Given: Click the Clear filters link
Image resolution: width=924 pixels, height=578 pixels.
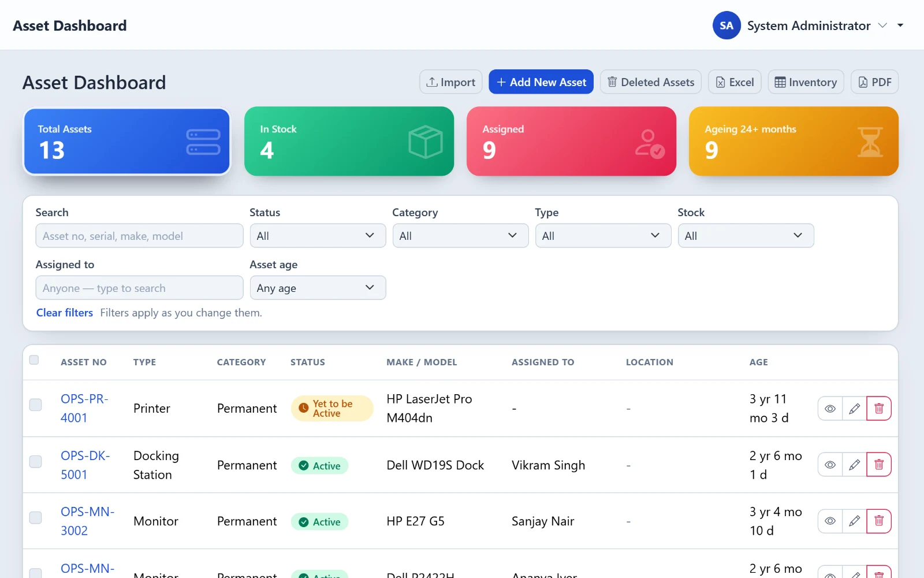Looking at the screenshot, I should (x=65, y=313).
